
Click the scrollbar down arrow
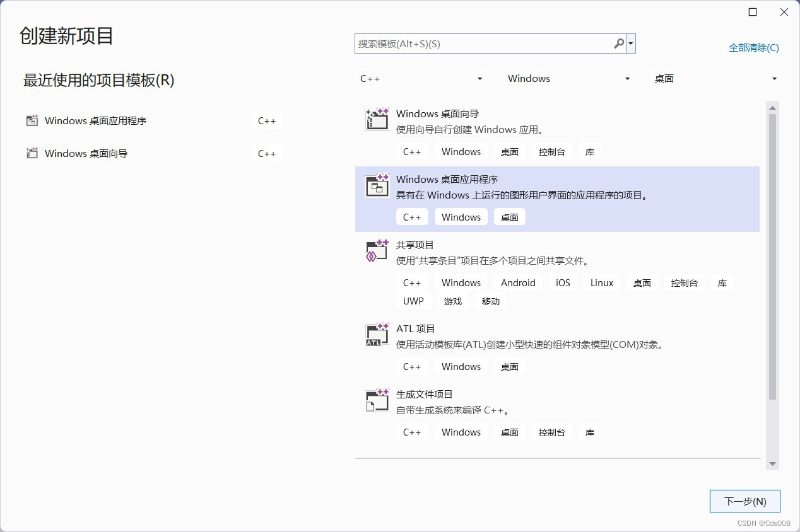coord(772,463)
